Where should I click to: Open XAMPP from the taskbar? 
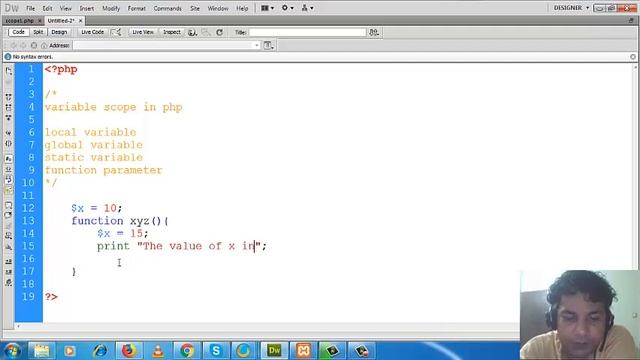(x=304, y=351)
